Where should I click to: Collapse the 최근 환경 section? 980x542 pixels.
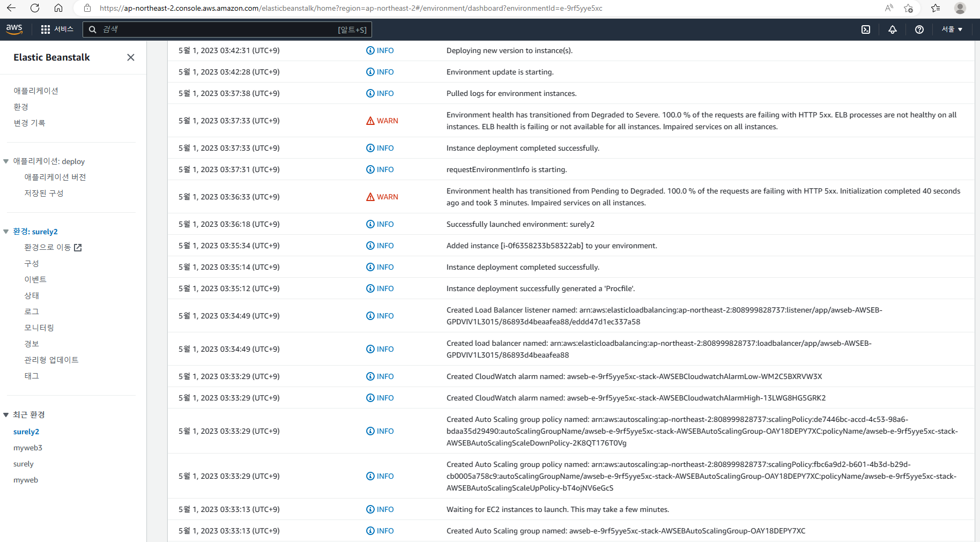[x=6, y=415]
